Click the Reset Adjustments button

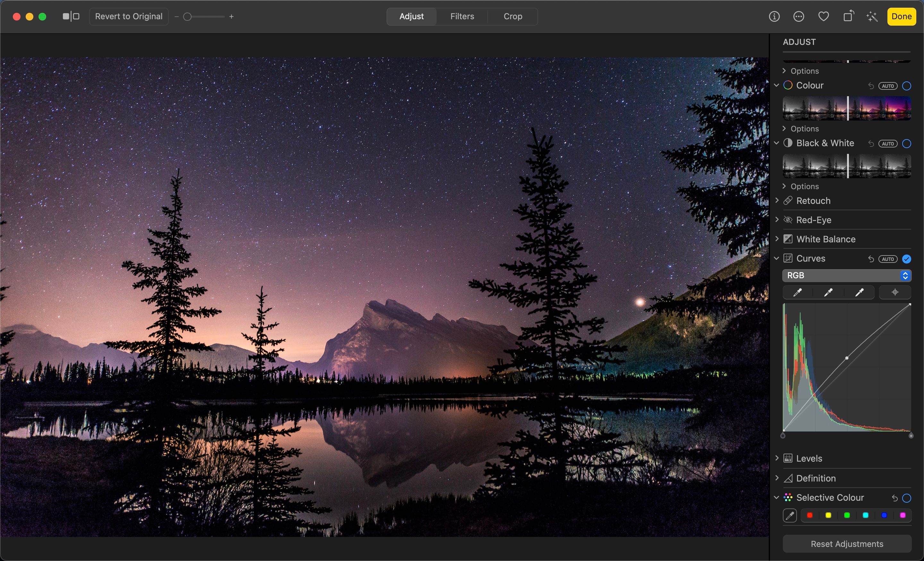(x=847, y=544)
